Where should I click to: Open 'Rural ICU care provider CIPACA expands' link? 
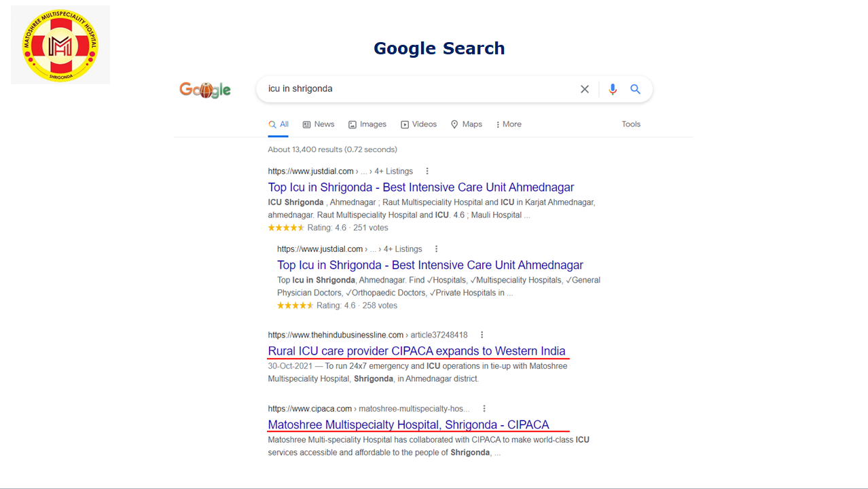(x=416, y=351)
